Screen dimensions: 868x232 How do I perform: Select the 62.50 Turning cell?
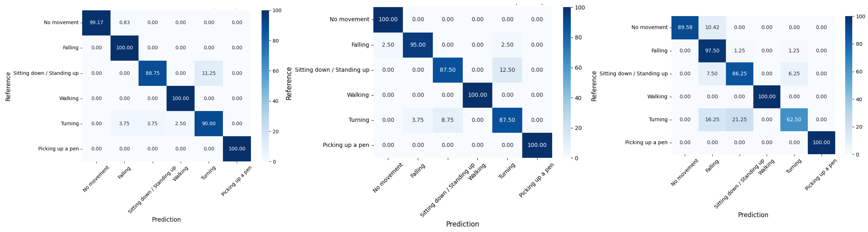(x=794, y=120)
